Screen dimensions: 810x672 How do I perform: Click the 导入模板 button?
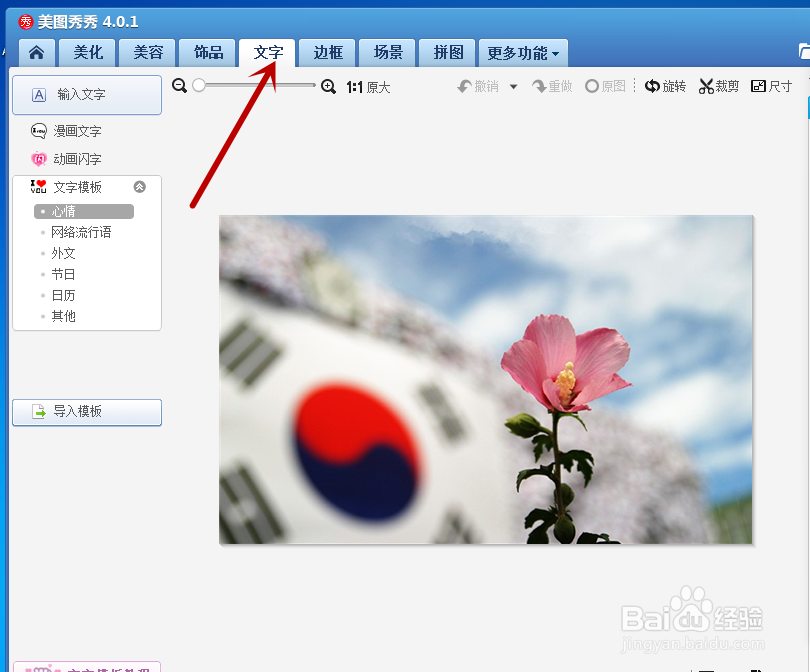(x=87, y=412)
